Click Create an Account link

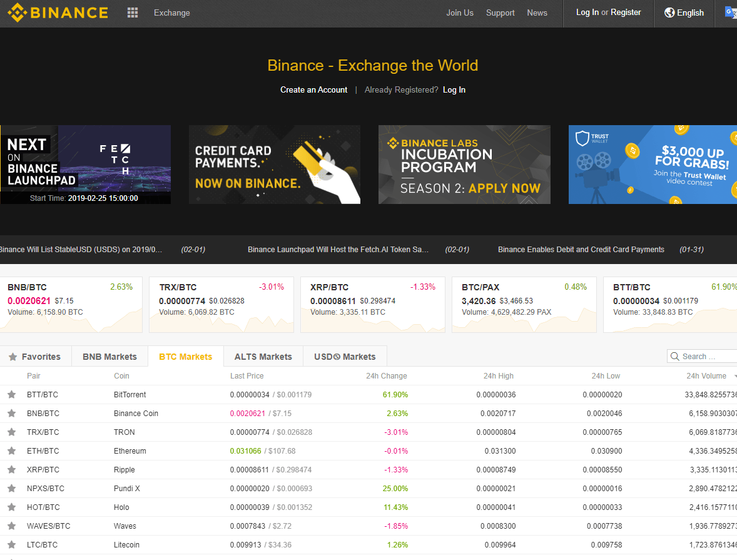[x=313, y=90]
